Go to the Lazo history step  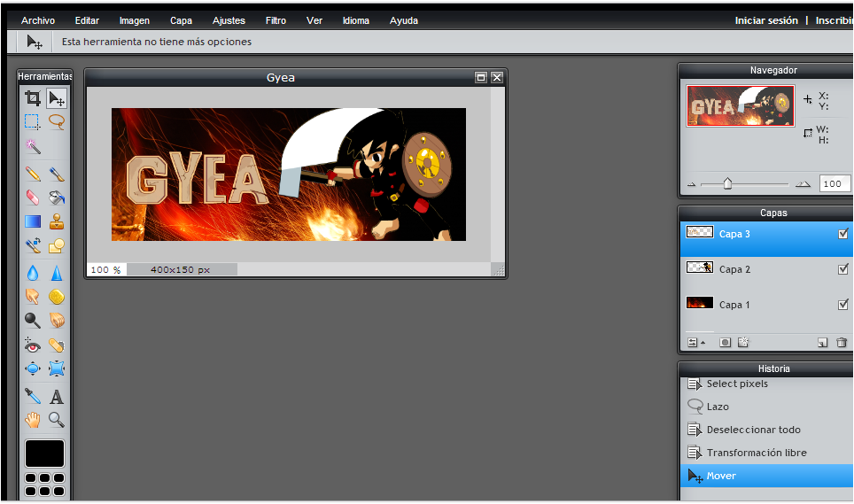coord(766,407)
